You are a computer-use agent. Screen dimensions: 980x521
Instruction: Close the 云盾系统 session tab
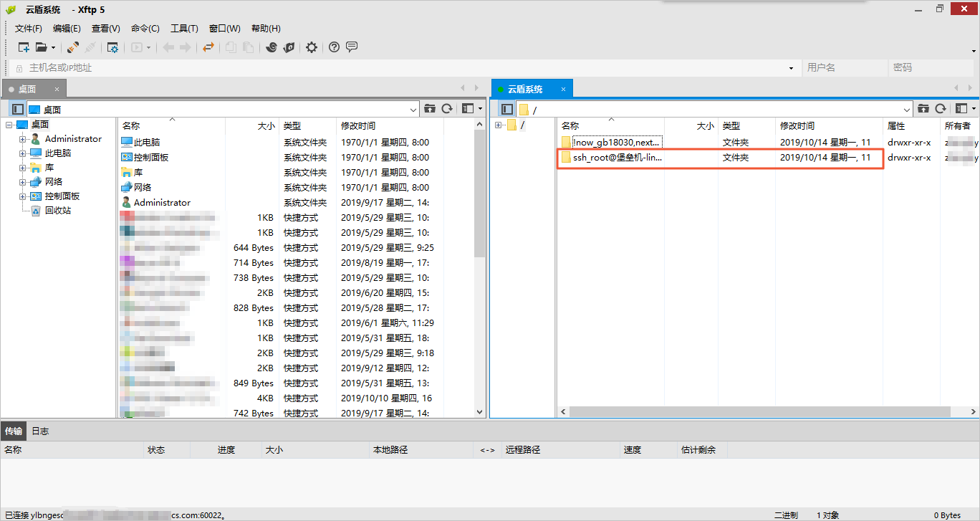click(564, 90)
